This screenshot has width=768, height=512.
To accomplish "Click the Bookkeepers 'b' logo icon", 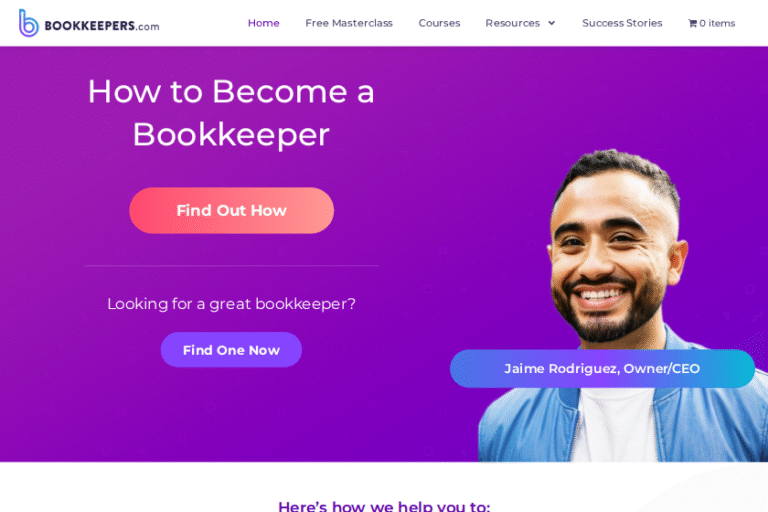I will [x=28, y=23].
